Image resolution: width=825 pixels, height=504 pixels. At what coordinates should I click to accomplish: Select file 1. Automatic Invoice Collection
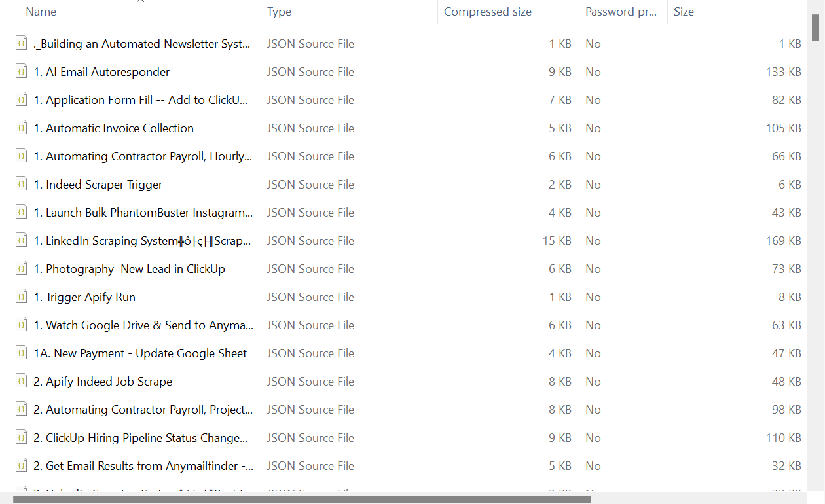[114, 128]
